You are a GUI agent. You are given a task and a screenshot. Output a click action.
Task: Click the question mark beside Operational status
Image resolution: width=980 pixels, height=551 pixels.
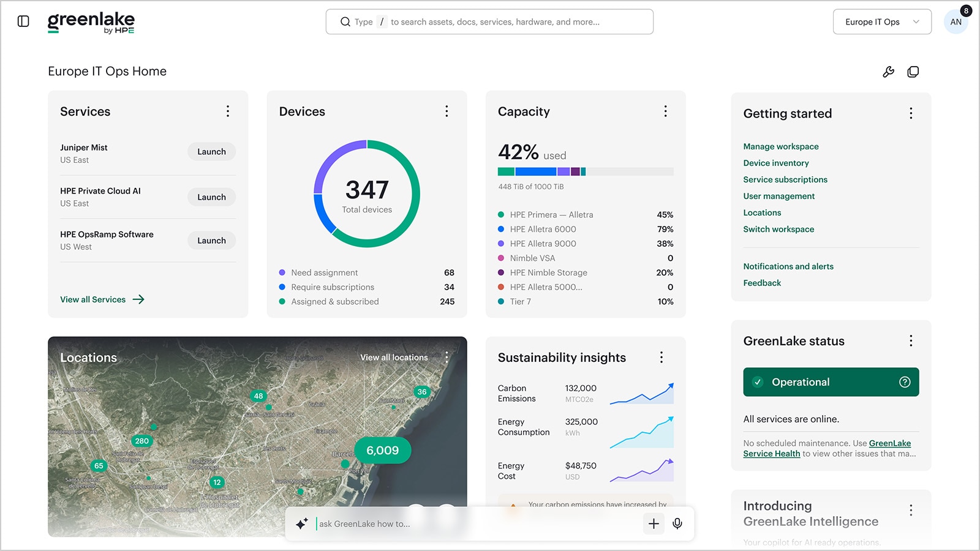[x=905, y=382]
